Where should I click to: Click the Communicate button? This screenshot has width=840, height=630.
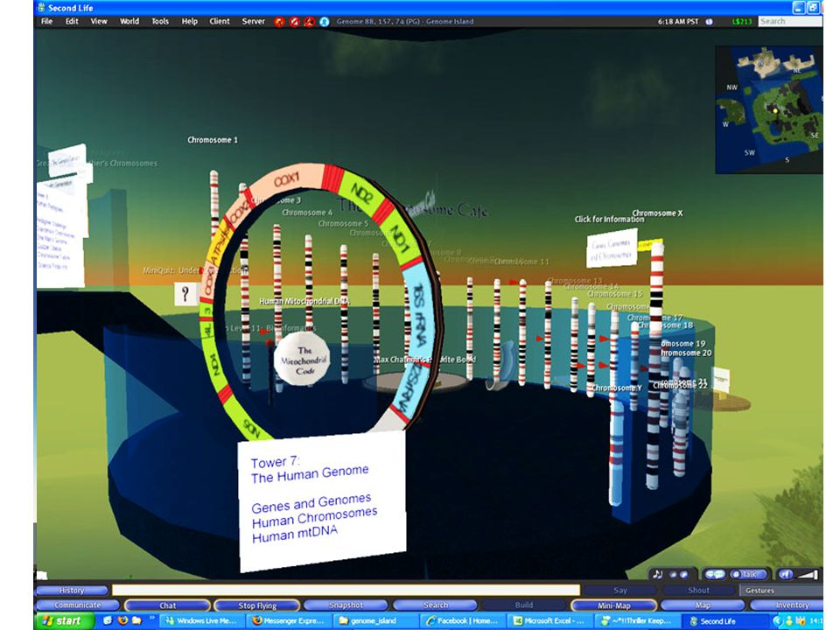click(77, 605)
